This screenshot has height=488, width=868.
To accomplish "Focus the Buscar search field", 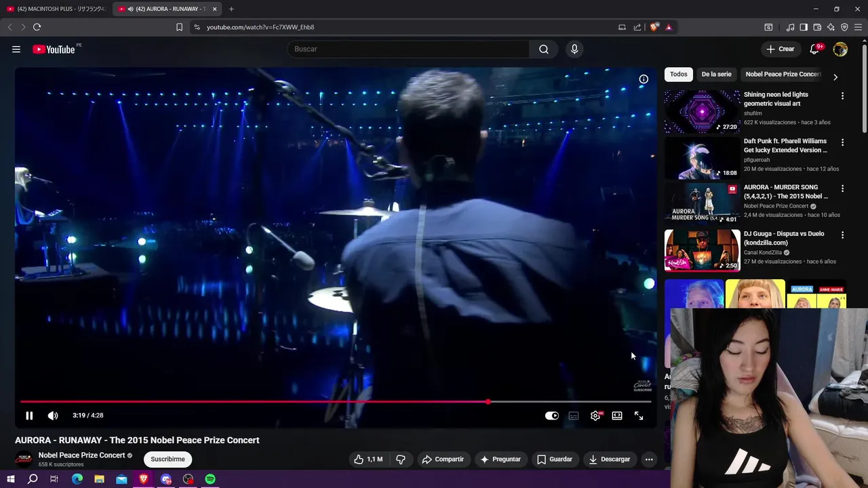I will coord(409,49).
